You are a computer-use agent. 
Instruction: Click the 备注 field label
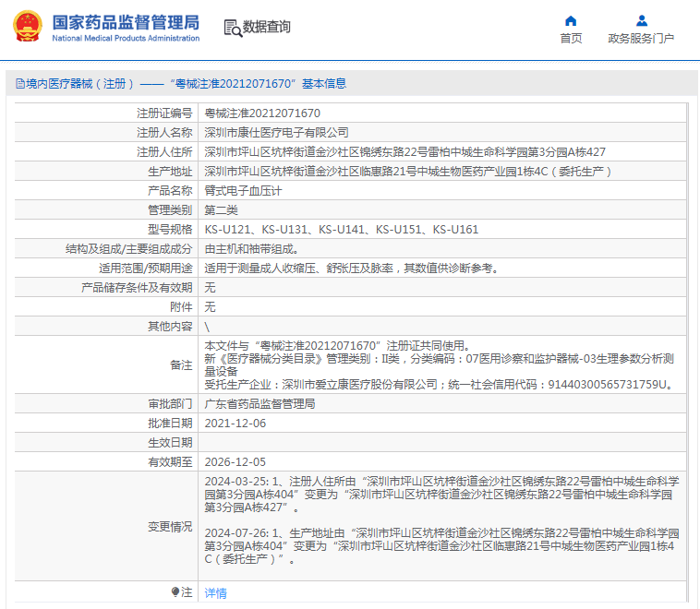[181, 365]
